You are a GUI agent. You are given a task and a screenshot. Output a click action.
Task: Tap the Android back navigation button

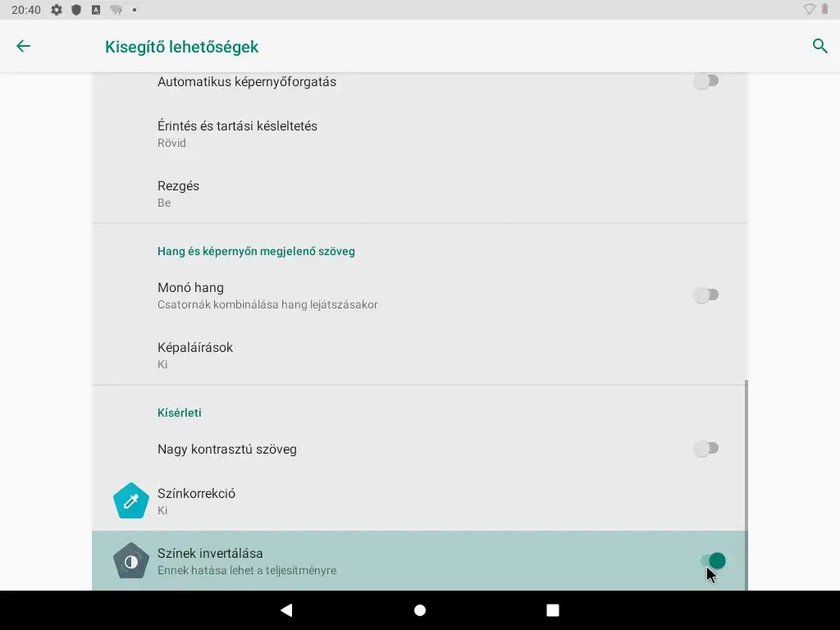pyautogui.click(x=286, y=609)
